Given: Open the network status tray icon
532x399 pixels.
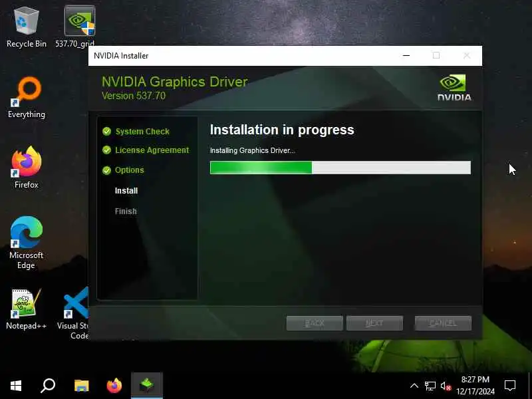Looking at the screenshot, I should click(430, 386).
